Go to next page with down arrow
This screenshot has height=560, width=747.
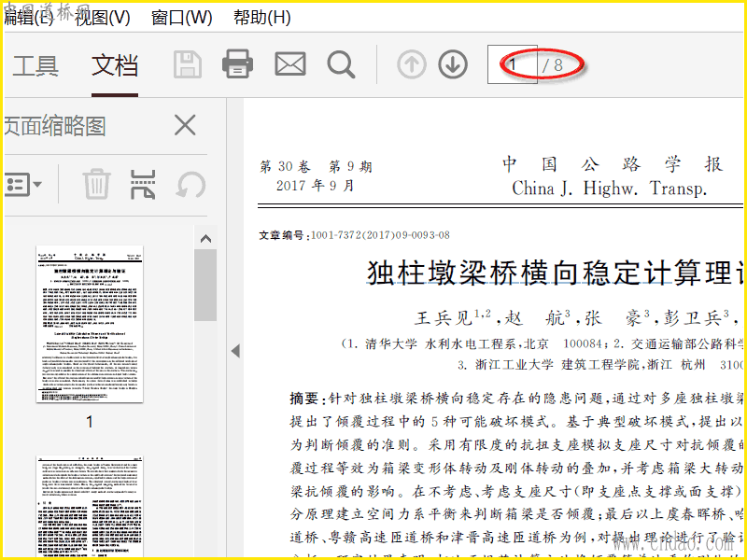tap(453, 64)
